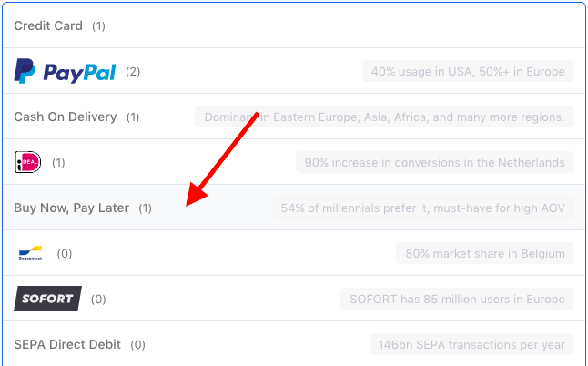588x366 pixels.
Task: Click the Dominant in Eastern Europe note
Action: pos(384,117)
